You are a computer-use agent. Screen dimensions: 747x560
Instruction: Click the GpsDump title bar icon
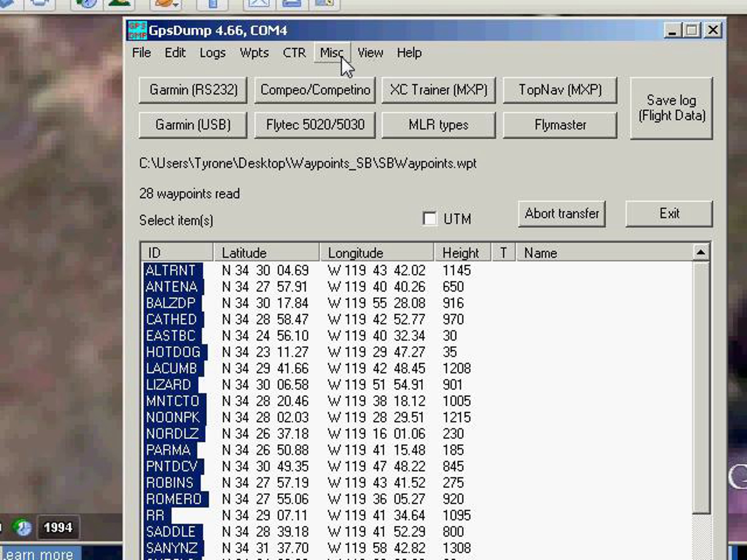click(137, 30)
